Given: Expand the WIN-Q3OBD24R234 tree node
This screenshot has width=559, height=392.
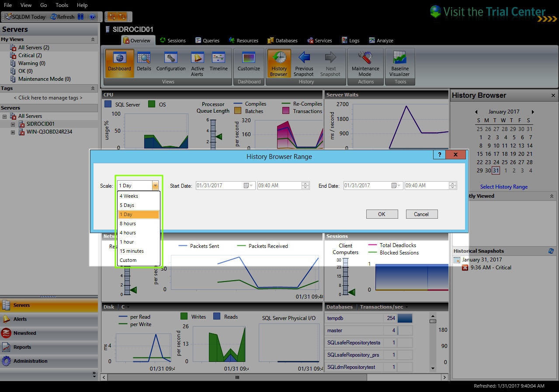Looking at the screenshot, I should point(13,132).
